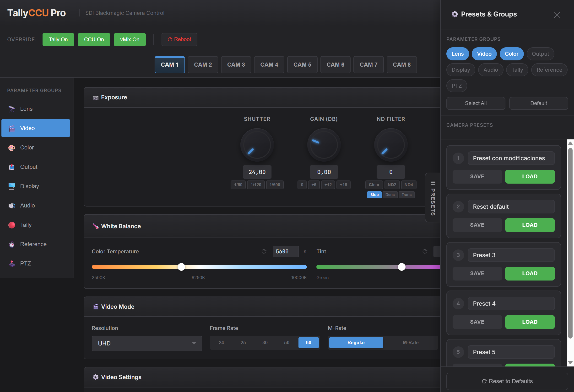Reset Color Temperature with the refresh icon
The image size is (574, 392).
tap(264, 251)
